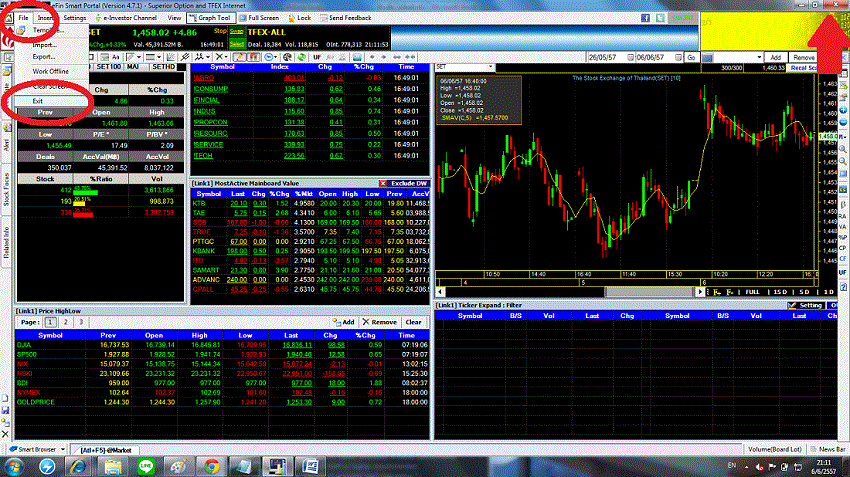
Task: Open the View menu
Action: coord(174,18)
